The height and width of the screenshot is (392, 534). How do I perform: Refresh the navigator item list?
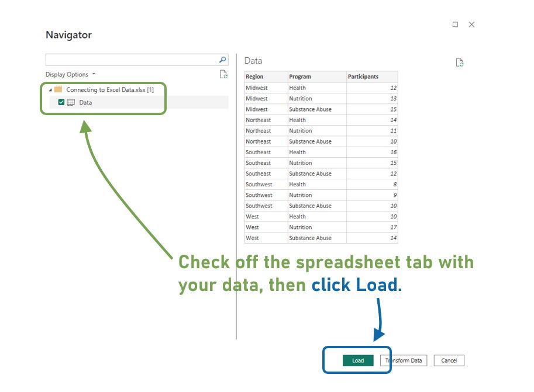[x=223, y=74]
